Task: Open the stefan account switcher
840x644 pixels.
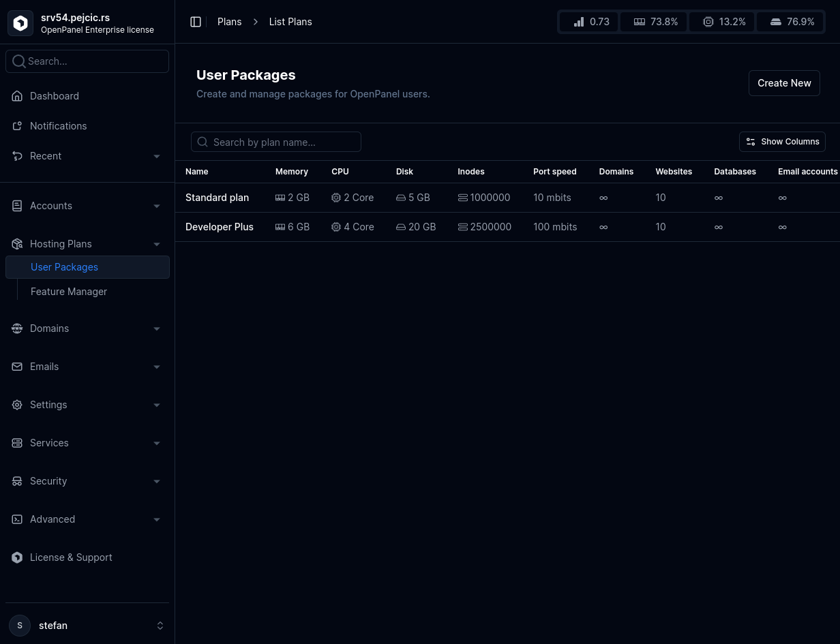Action: [x=87, y=626]
